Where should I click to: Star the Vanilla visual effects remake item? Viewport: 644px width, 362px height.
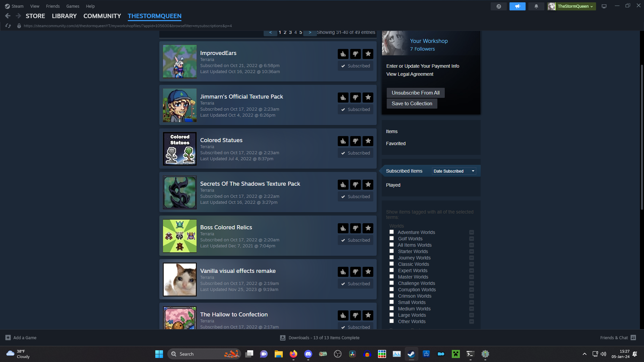[368, 272]
